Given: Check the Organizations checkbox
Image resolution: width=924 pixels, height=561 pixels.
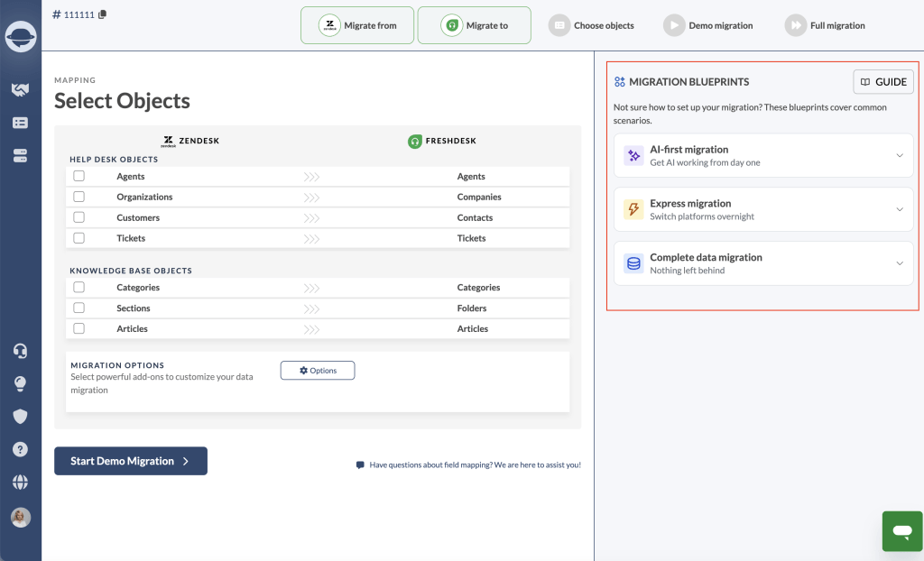Looking at the screenshot, I should pyautogui.click(x=79, y=197).
